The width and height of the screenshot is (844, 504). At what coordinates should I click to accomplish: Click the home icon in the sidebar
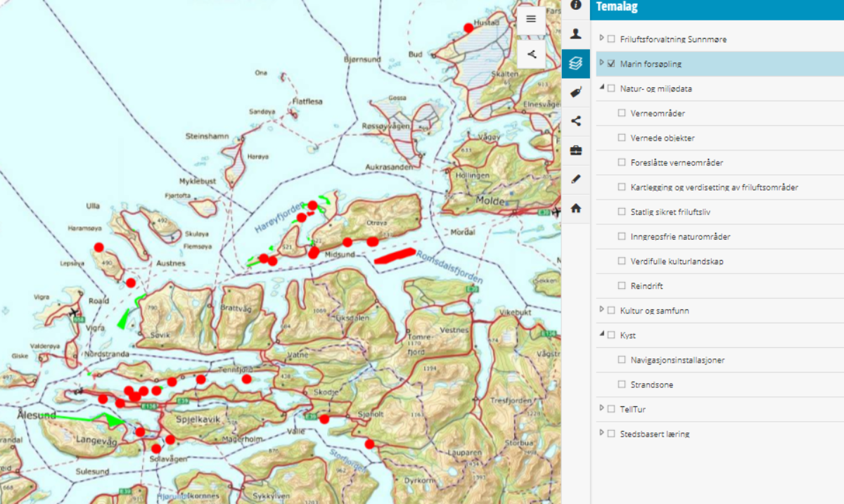coord(576,208)
